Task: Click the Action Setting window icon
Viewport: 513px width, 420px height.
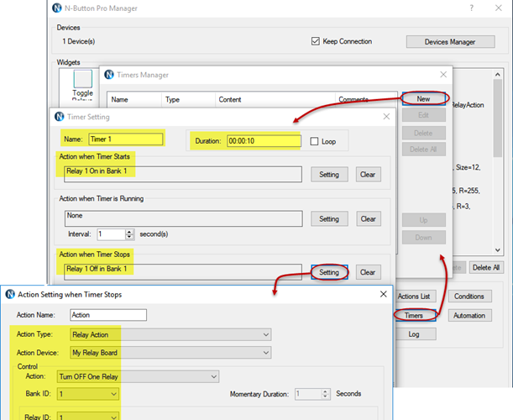Action: point(10,294)
